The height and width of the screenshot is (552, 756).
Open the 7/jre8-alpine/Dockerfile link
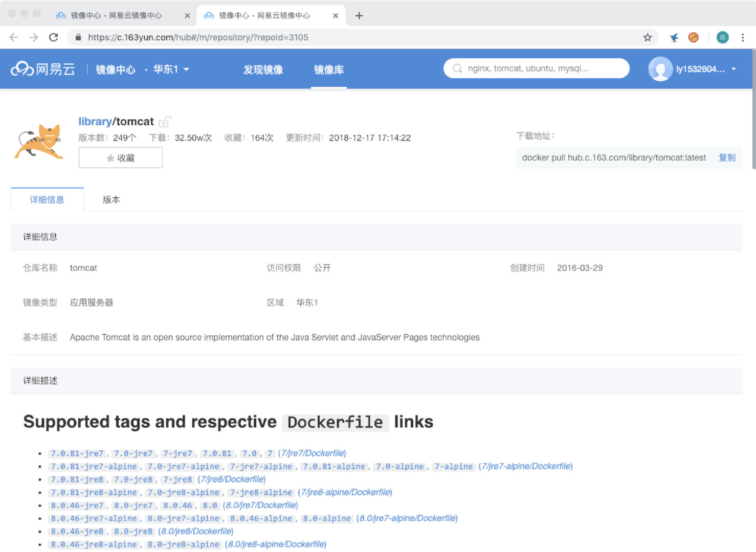click(345, 492)
